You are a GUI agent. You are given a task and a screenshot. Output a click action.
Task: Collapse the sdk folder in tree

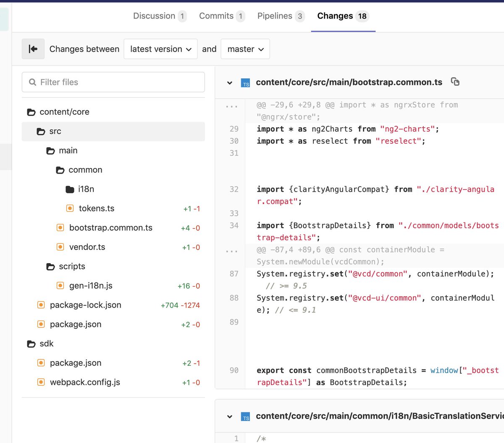pos(113,344)
